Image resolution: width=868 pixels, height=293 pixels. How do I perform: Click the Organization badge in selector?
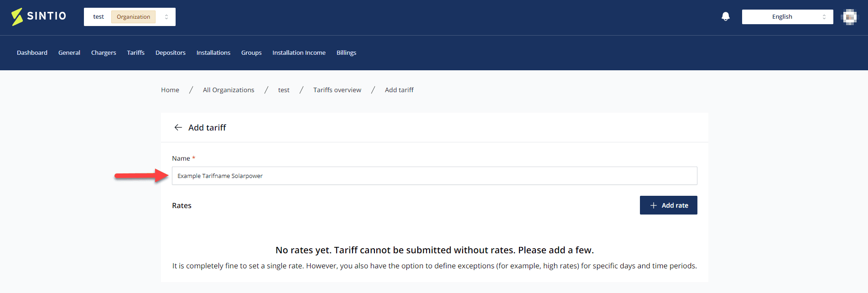coord(133,17)
